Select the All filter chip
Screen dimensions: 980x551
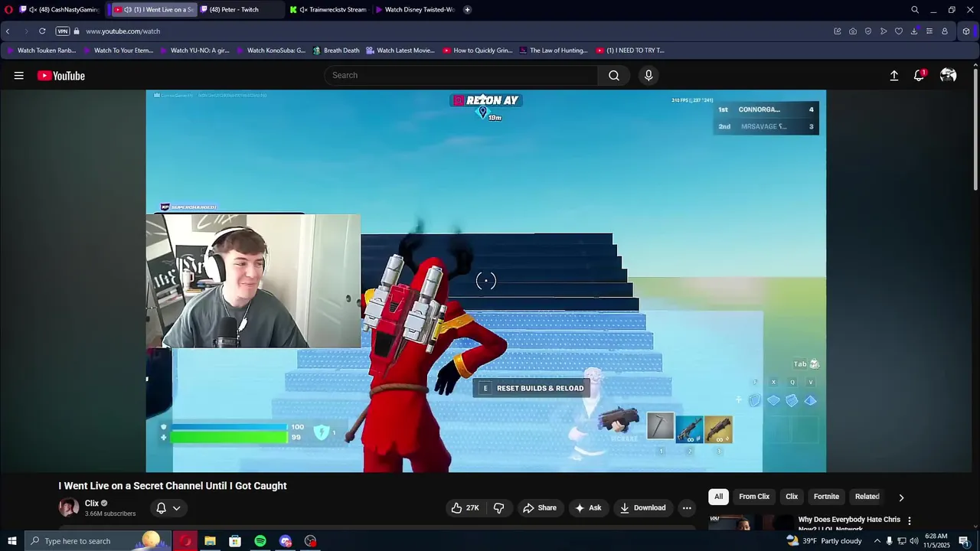(718, 497)
